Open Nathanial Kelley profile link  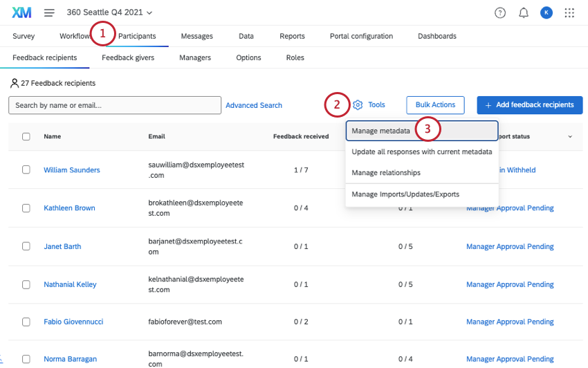pos(70,284)
